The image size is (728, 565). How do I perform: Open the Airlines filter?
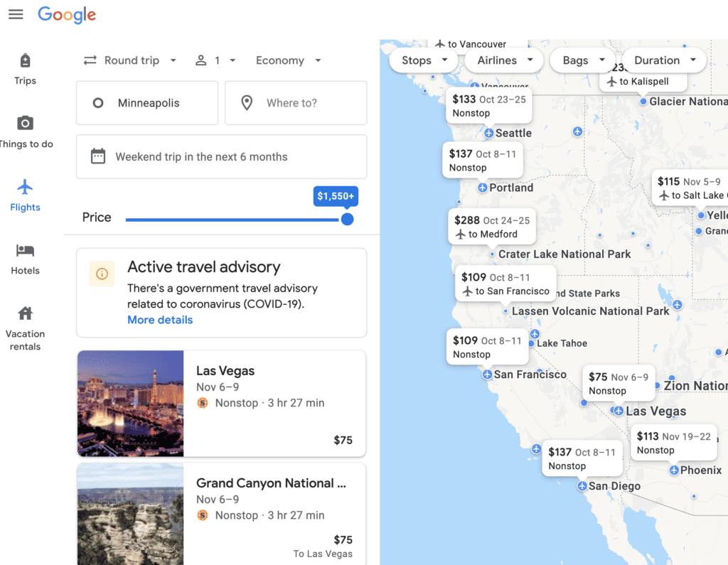pos(503,60)
